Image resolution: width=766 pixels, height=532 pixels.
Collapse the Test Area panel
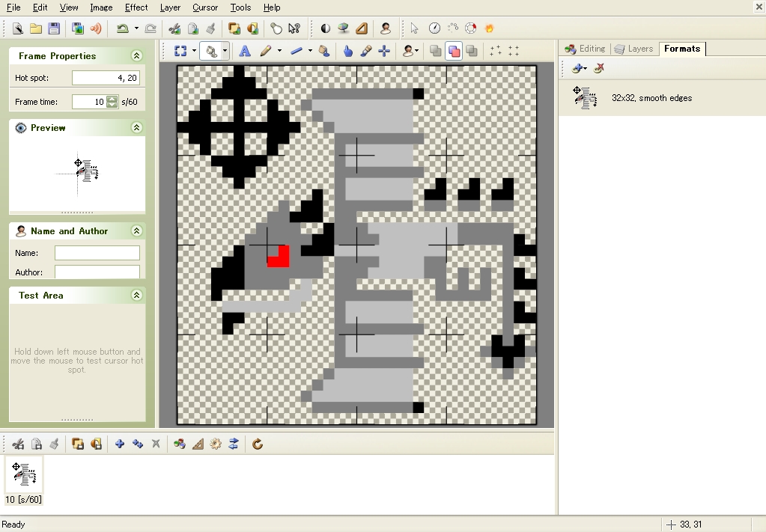[137, 295]
